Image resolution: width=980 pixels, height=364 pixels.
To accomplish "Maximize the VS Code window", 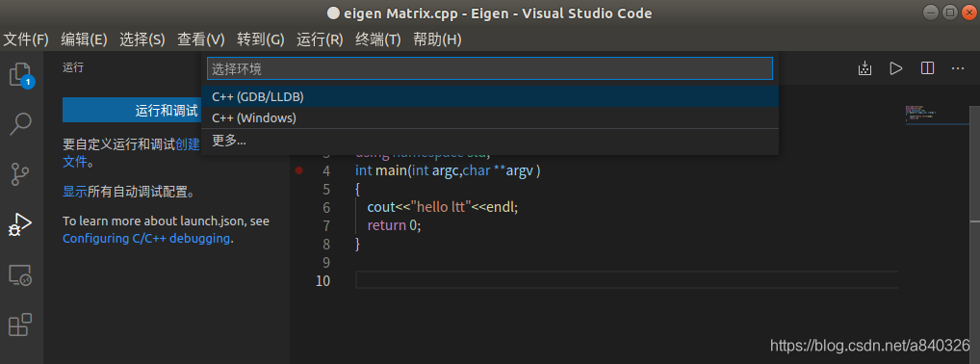I will coord(950,12).
